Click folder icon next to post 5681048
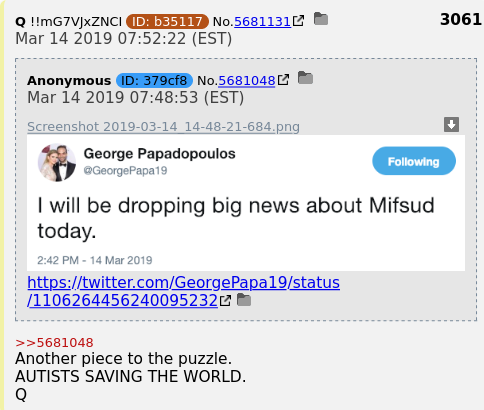This screenshot has width=484, height=410. tap(305, 78)
